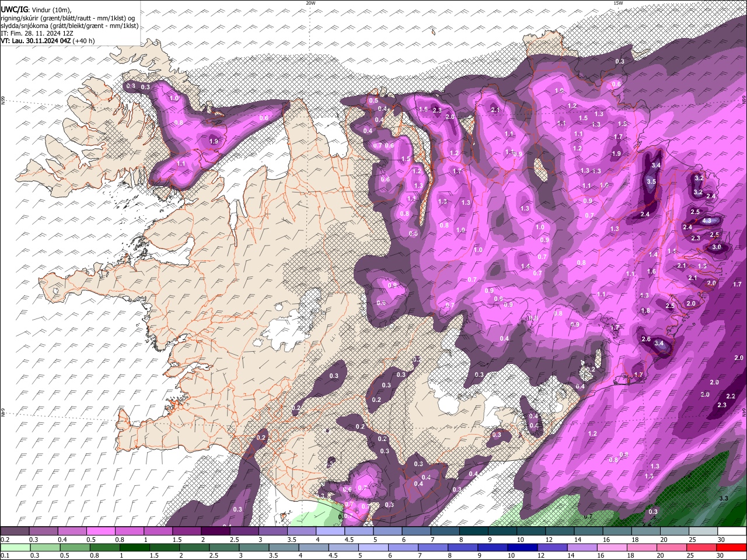Image resolution: width=747 pixels, height=560 pixels.
Task: Click the '(+40 h)' forecast offset
Action: (x=84, y=41)
